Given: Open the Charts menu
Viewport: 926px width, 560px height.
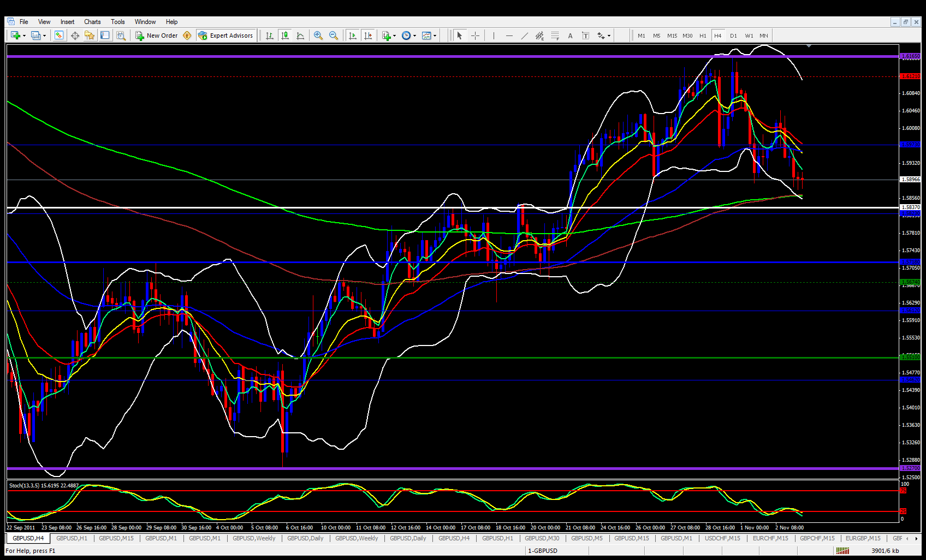Looking at the screenshot, I should [92, 22].
